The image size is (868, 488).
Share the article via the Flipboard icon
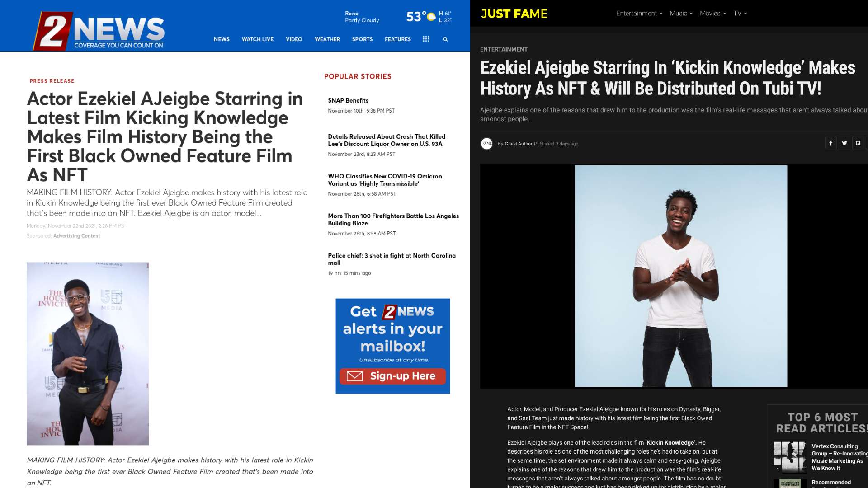[858, 143]
